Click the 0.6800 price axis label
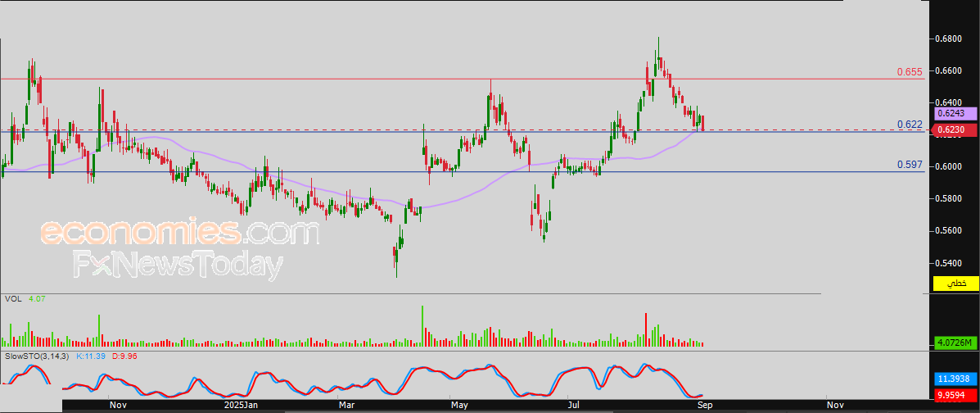The height and width of the screenshot is (413, 980). tap(948, 39)
